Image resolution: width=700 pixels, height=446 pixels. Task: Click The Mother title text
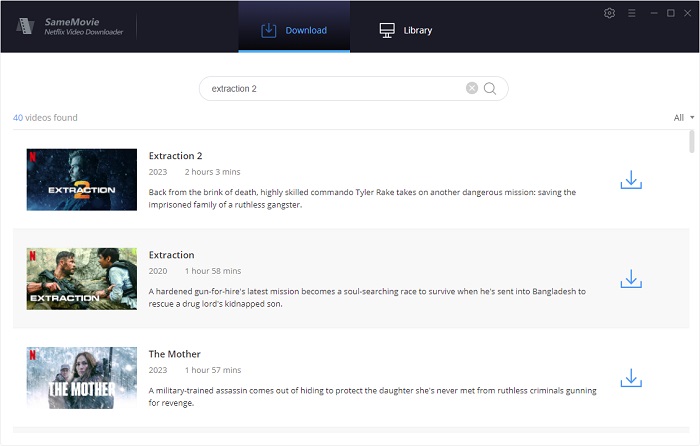click(175, 354)
